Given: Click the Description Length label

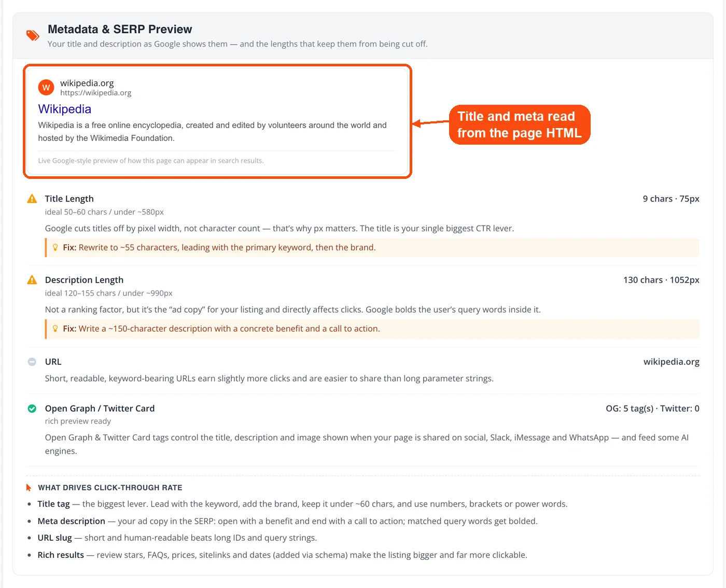Looking at the screenshot, I should [85, 280].
